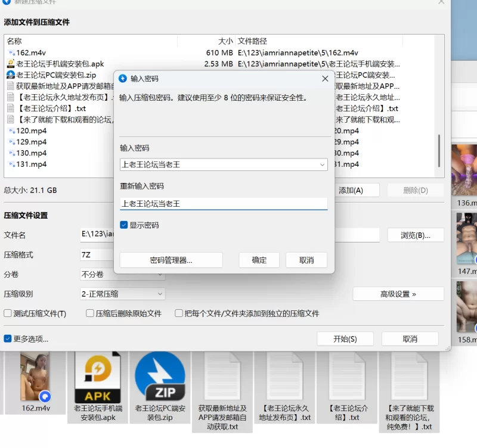Expand the 输入密码 combo box dropdown arrow
Screen dimensions: 477x448
pyautogui.click(x=322, y=164)
